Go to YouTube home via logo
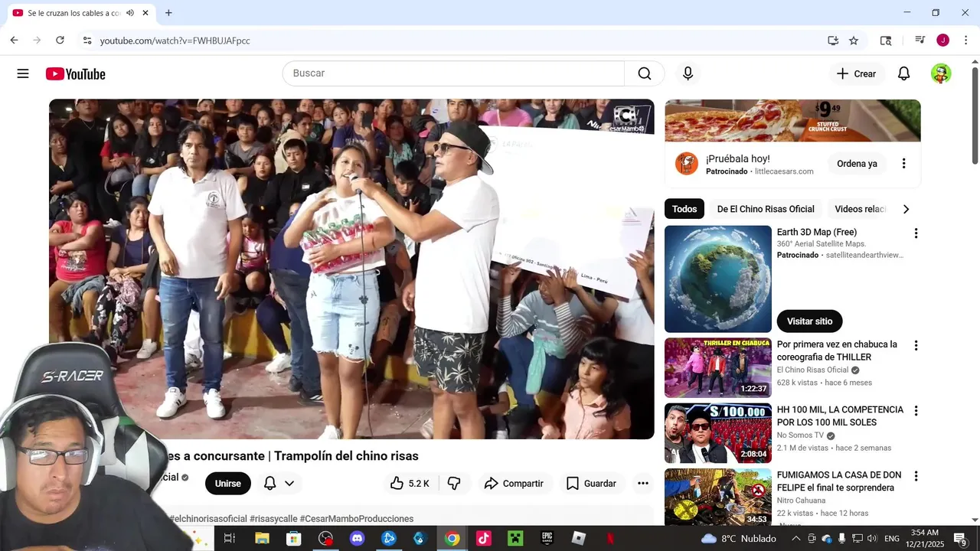Image resolution: width=980 pixels, height=551 pixels. click(75, 73)
